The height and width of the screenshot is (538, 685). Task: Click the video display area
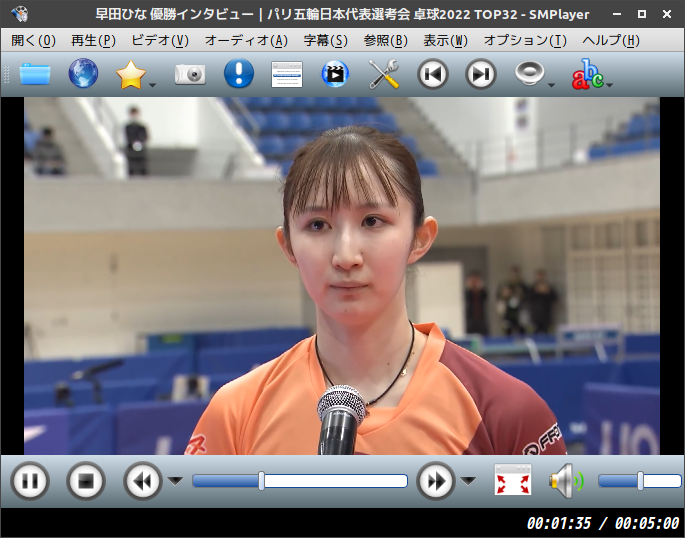pyautogui.click(x=342, y=276)
